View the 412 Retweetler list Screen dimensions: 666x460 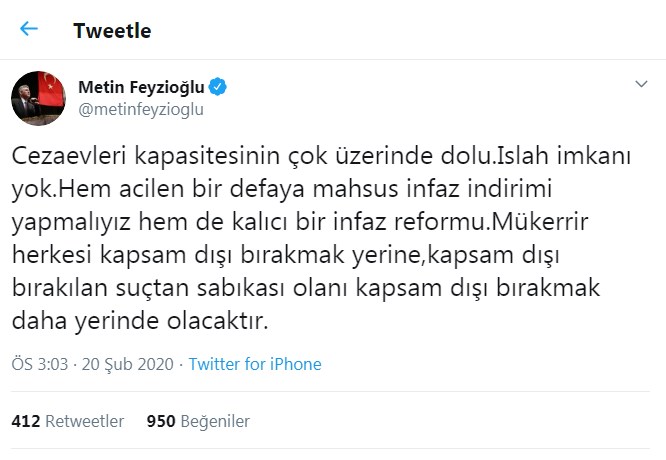(68, 421)
